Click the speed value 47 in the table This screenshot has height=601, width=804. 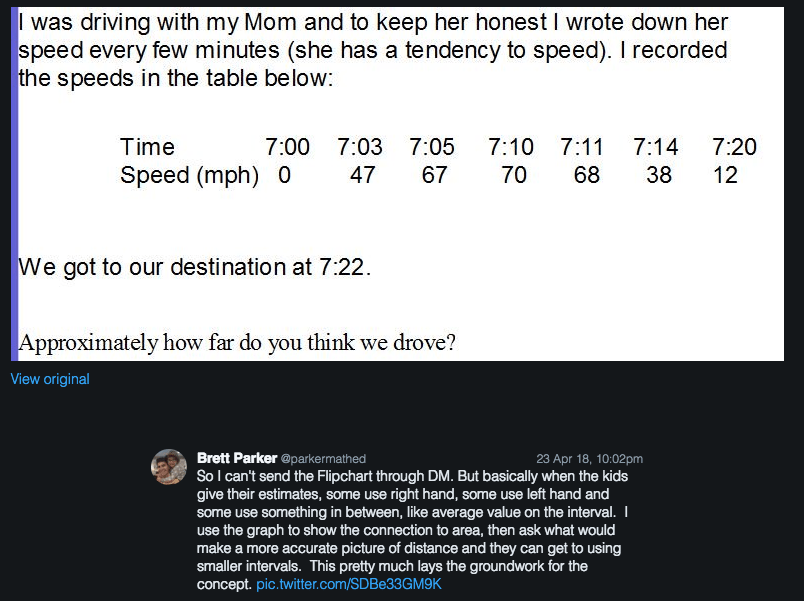pyautogui.click(x=362, y=175)
